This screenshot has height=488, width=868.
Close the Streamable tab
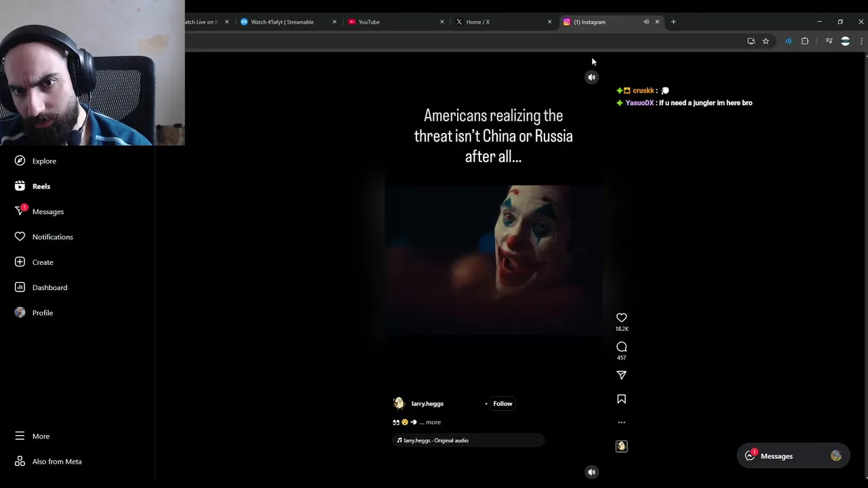coord(334,22)
